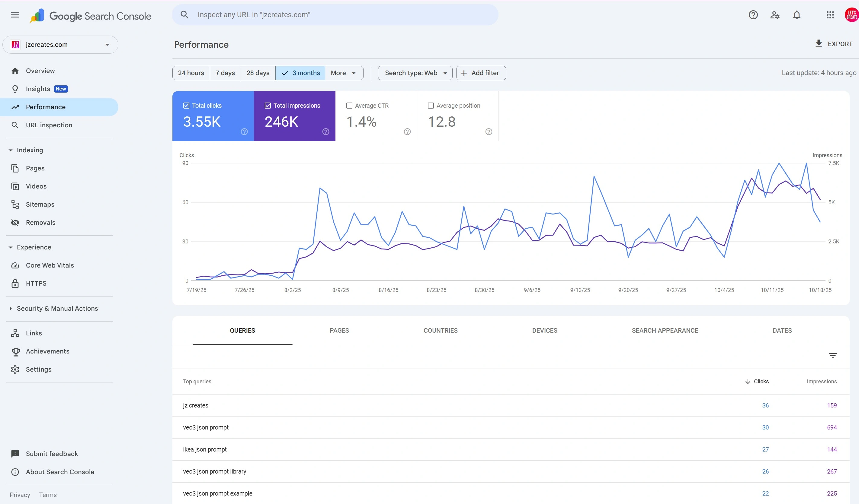The image size is (859, 504).
Task: Click the table filter rows icon
Action: 832,356
